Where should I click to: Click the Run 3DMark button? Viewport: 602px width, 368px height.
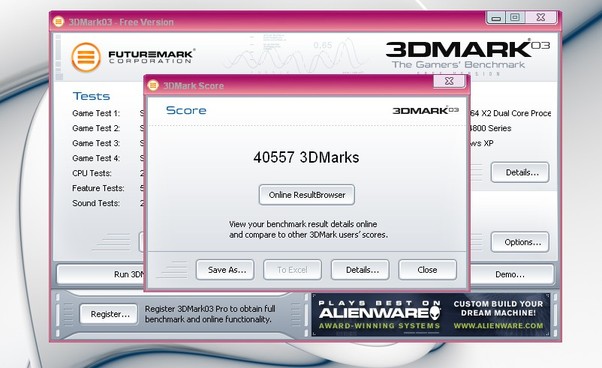point(101,274)
